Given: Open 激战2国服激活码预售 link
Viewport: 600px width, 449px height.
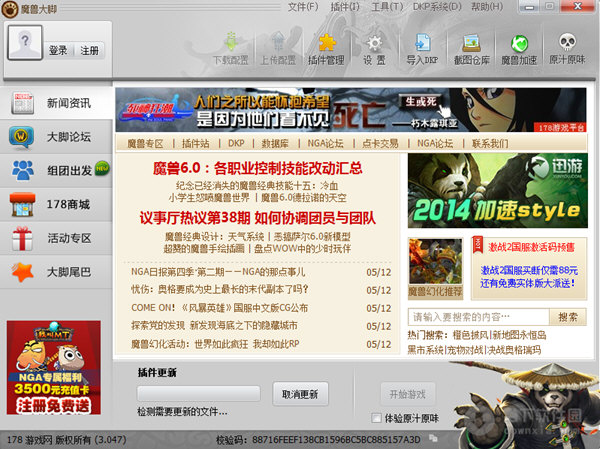Looking at the screenshot, I should click(531, 247).
